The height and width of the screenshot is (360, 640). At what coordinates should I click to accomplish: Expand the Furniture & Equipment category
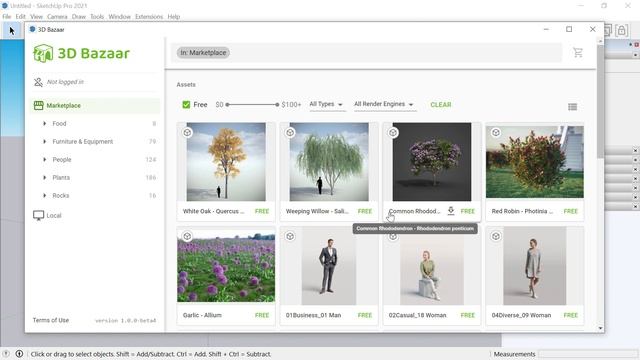pos(44,141)
